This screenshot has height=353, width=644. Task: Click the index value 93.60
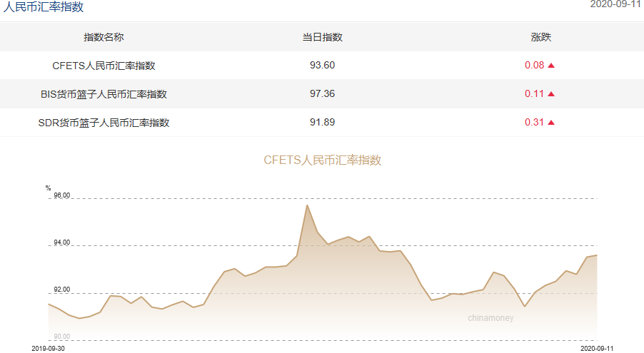322,66
